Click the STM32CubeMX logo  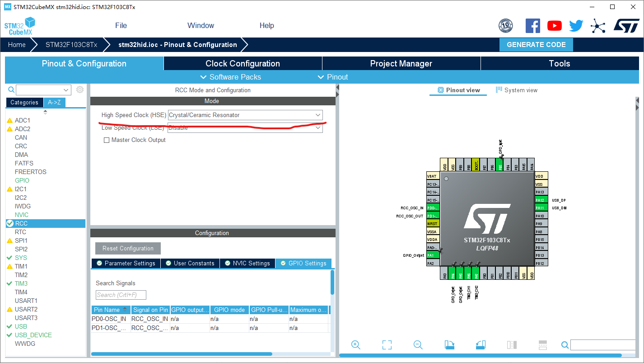[19, 26]
